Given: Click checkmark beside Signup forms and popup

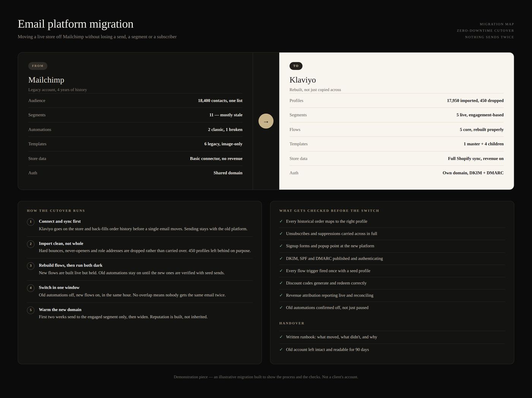Looking at the screenshot, I should [x=281, y=246].
